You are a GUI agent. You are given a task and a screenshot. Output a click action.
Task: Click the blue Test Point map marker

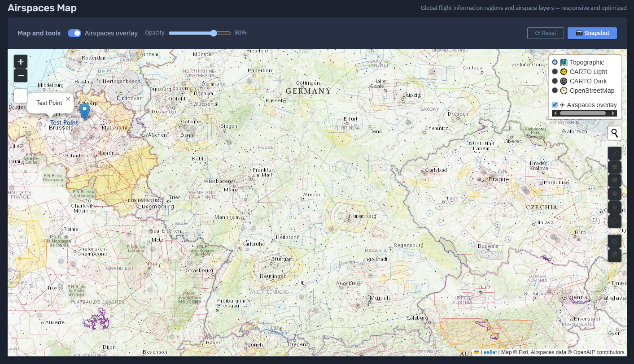coord(84,111)
